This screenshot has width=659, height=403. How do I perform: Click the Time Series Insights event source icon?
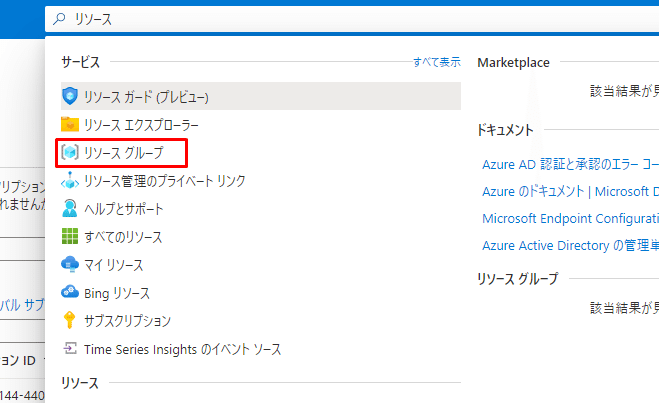tap(70, 348)
